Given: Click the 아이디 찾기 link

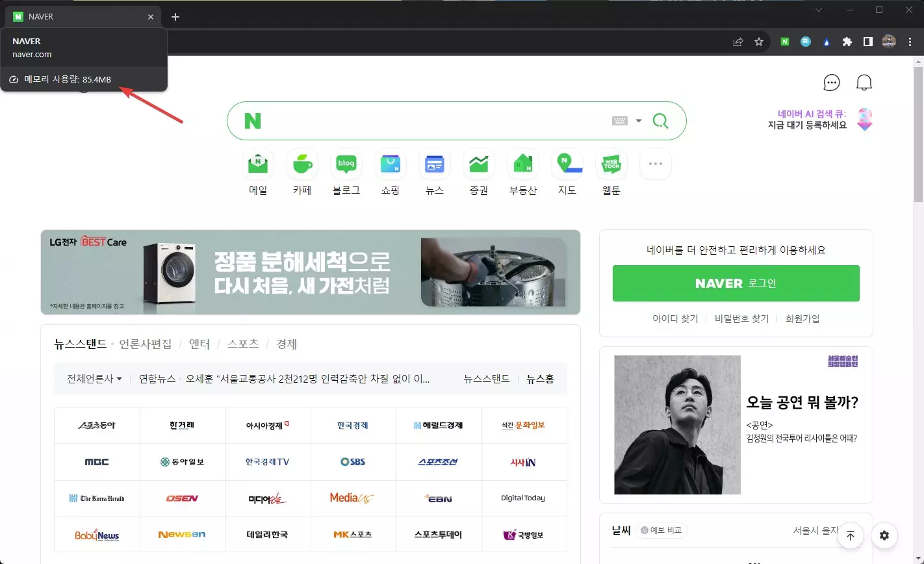Looking at the screenshot, I should (675, 318).
